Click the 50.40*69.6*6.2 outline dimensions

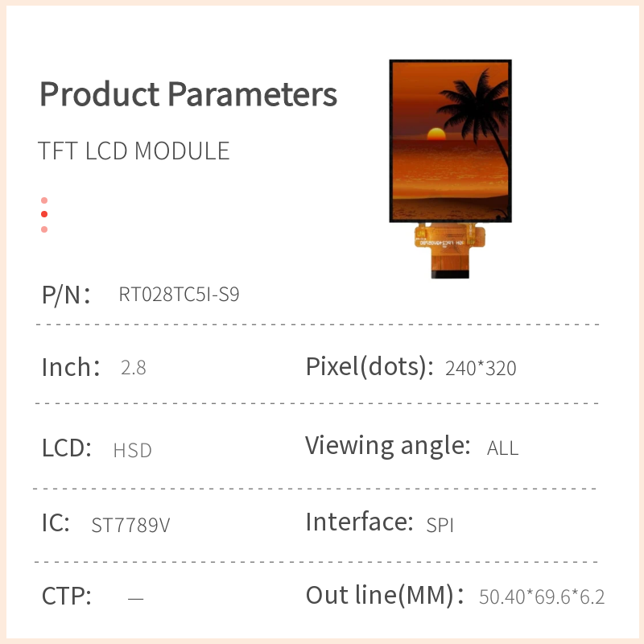point(542,597)
